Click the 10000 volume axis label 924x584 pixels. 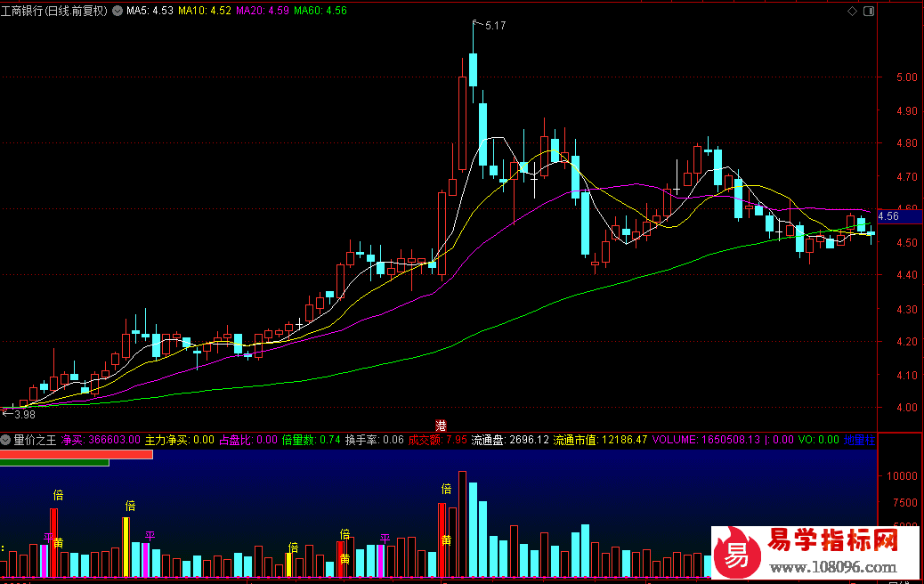click(x=902, y=476)
